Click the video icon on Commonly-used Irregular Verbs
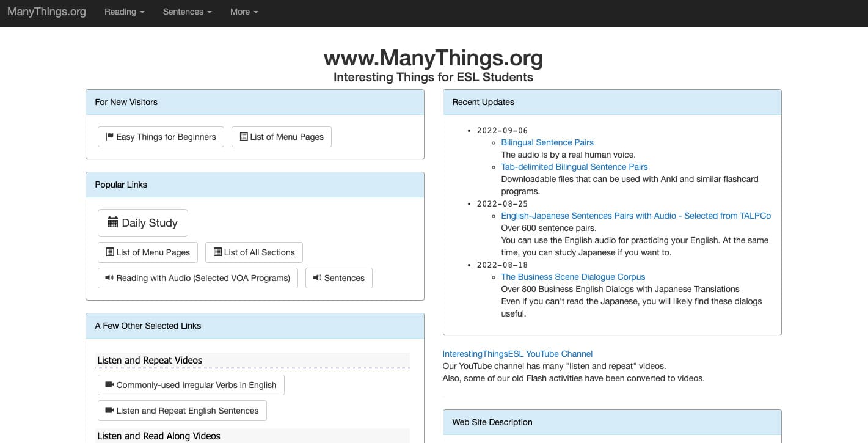Screen dimensions: 868x443 pyautogui.click(x=110, y=385)
